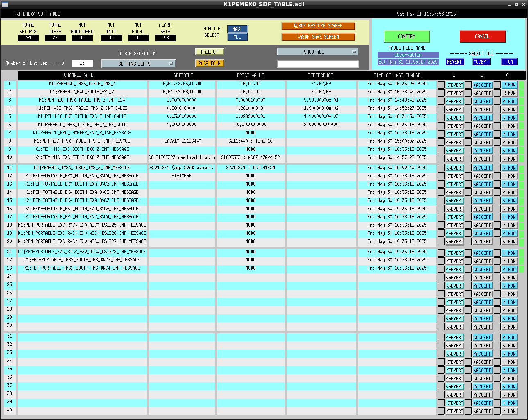Viewport: 528px width, 420px height.
Task: Toggle REVERT for row 18 DSUB25 message
Action: (455, 225)
